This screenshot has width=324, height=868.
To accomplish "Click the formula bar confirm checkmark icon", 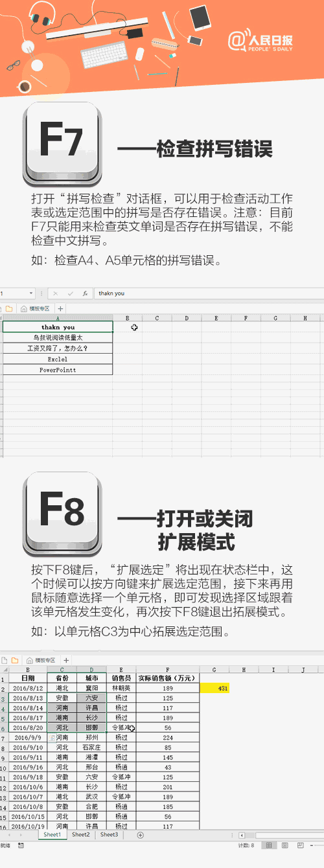I will [x=70, y=293].
